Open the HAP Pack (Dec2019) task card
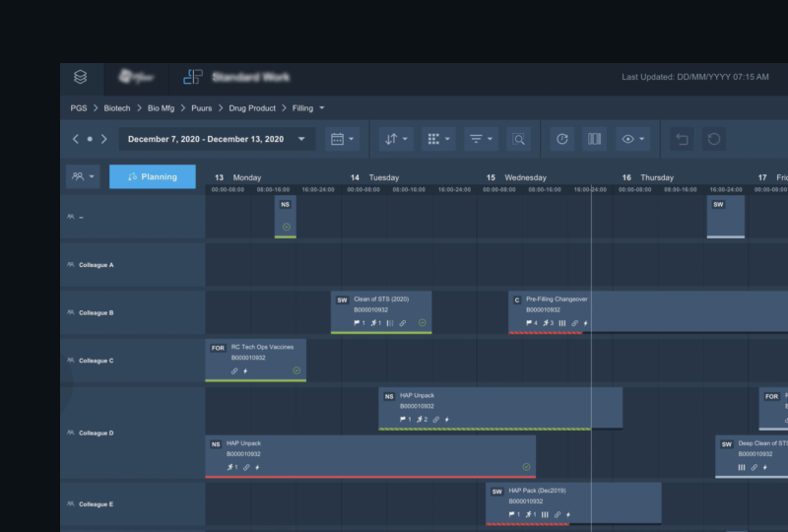 coord(573,503)
